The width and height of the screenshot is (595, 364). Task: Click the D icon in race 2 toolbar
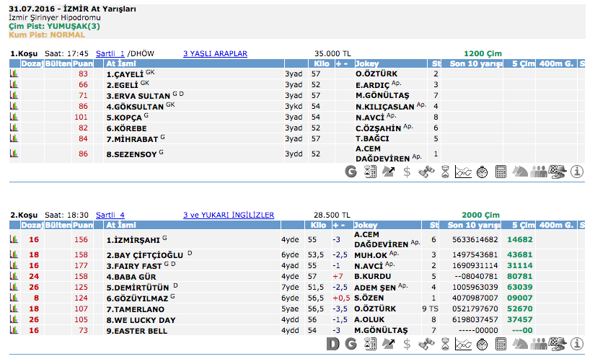coord(332,345)
